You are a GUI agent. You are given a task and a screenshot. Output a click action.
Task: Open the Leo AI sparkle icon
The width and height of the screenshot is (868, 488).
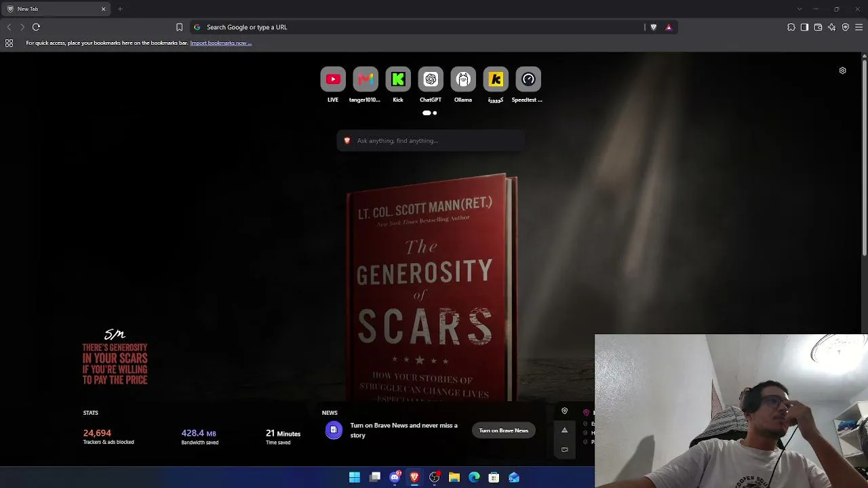pos(832,27)
